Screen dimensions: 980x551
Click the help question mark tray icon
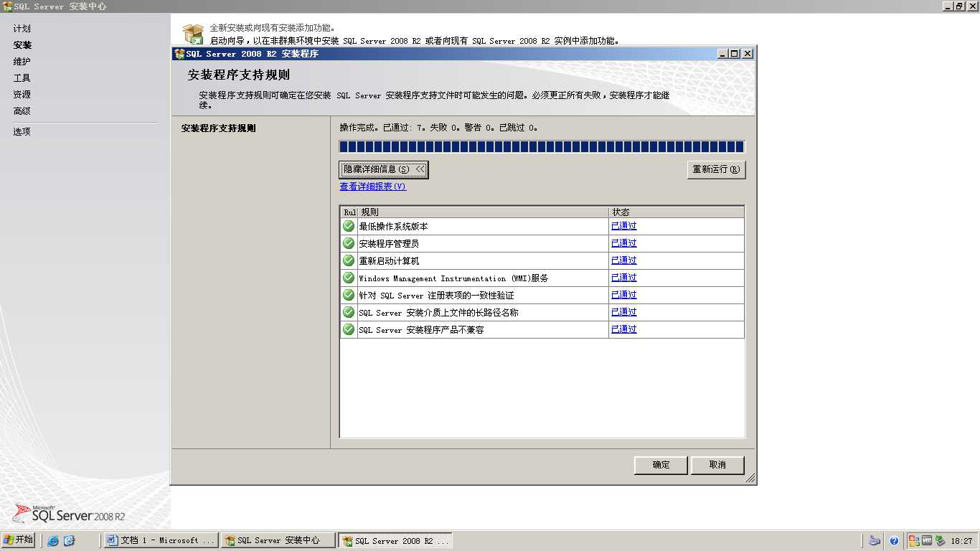(894, 541)
